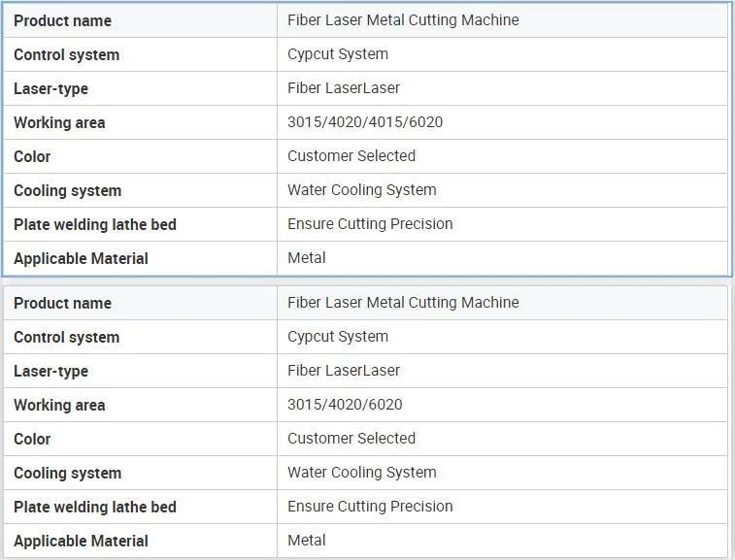Viewport: 735px width, 560px height.
Task: Select 'Metal' value in first table
Action: 307,258
